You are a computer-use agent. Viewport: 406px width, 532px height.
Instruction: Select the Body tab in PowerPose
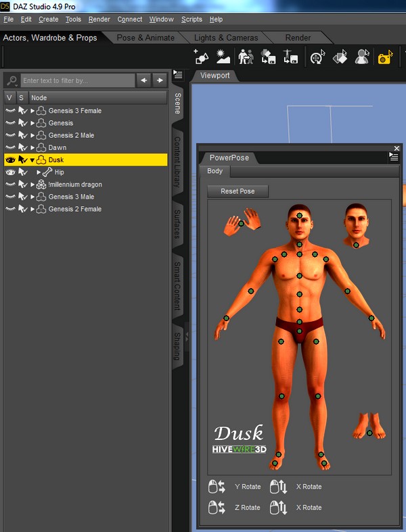(x=215, y=171)
